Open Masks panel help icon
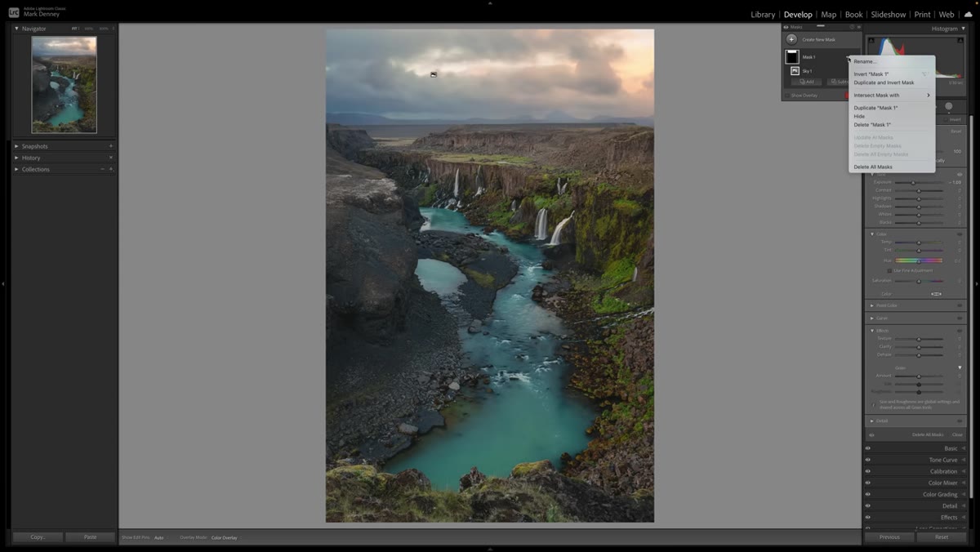Screen dimensions: 980x552 tap(852, 27)
